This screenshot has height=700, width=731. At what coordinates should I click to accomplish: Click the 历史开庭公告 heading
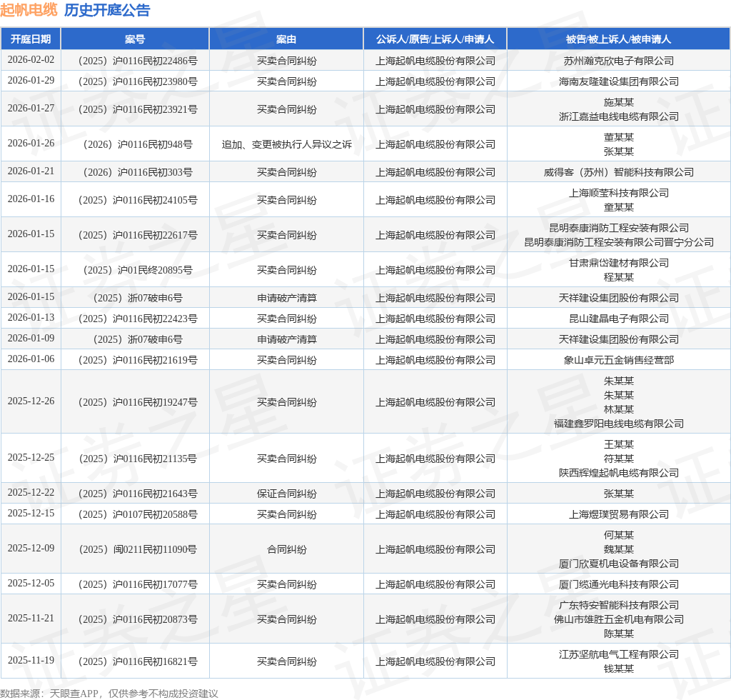(107, 10)
